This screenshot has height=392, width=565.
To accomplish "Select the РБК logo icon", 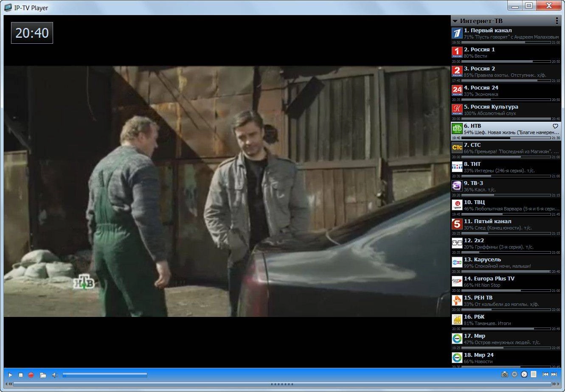I will 457,320.
